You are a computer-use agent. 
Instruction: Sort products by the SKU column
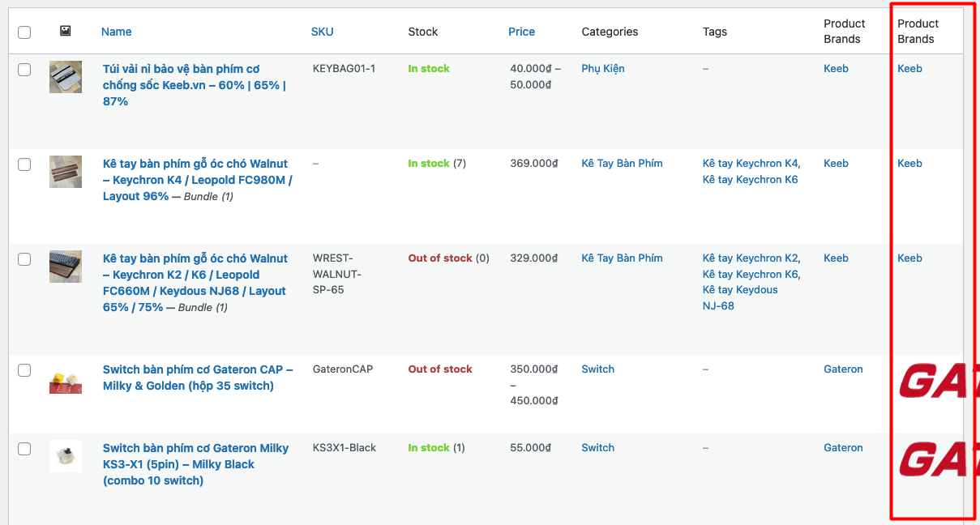pos(322,32)
